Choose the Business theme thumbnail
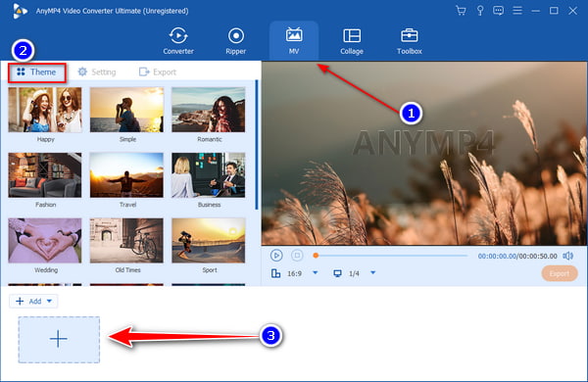Screen dimensions: 588x382 point(209,175)
